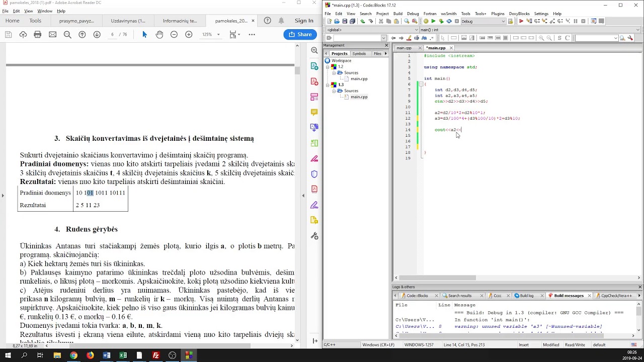The image size is (644, 362).
Task: Switch to the Symbols tab in Management panel
Action: click(x=359, y=54)
